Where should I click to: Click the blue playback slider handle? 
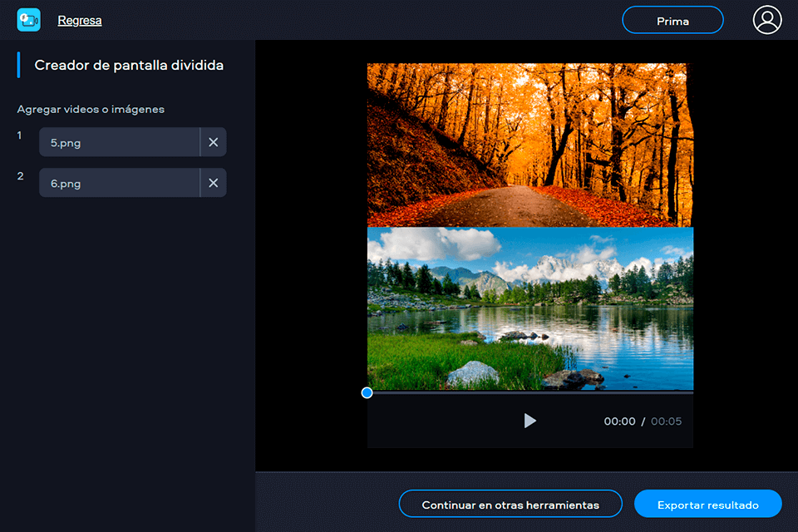367,392
